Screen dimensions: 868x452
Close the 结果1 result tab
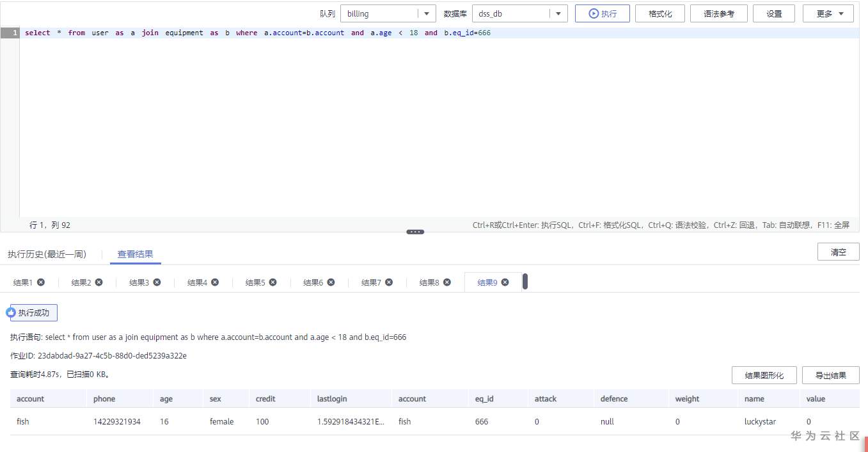(x=40, y=282)
